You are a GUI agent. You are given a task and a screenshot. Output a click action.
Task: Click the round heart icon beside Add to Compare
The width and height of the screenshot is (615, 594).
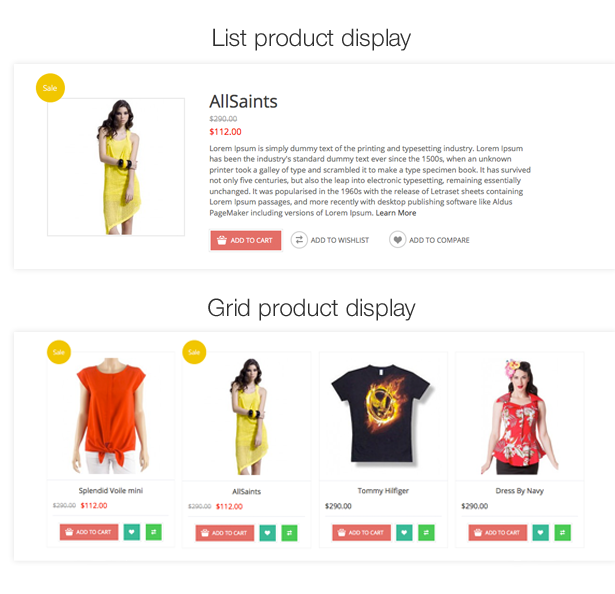point(397,239)
